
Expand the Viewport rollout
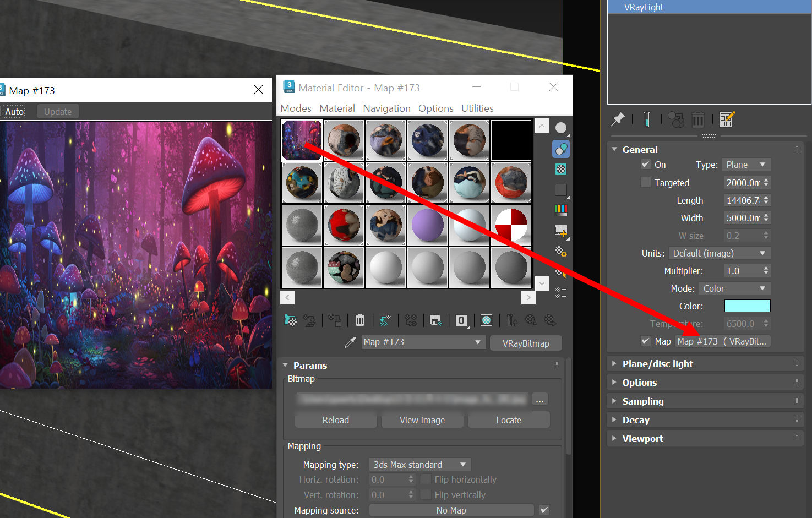(x=705, y=439)
